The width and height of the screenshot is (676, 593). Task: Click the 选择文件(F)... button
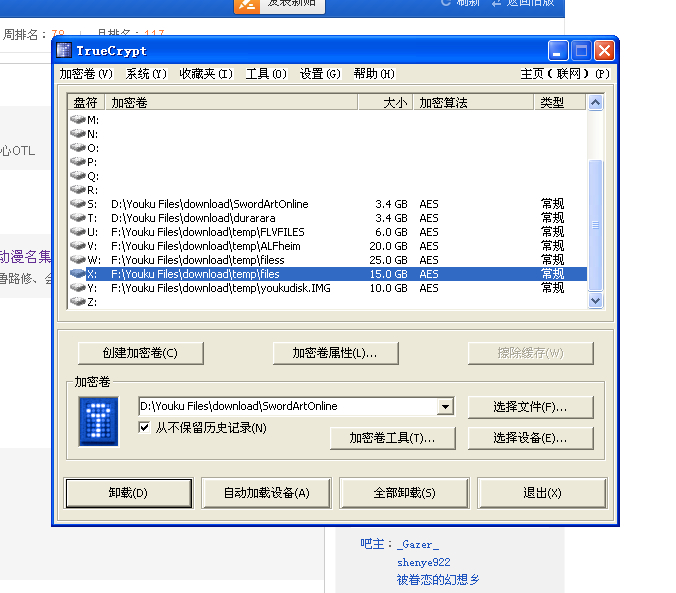[530, 407]
